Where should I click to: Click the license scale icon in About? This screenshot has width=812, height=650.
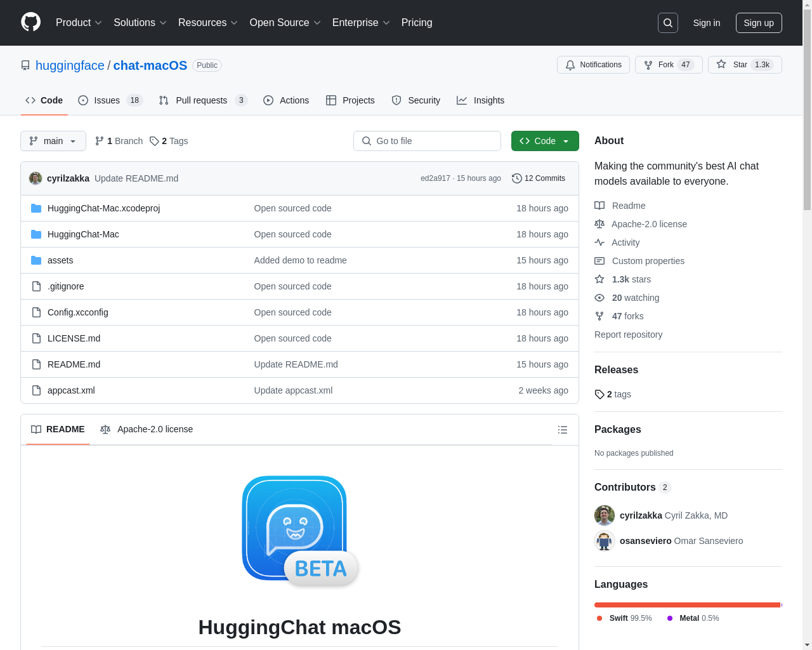click(599, 224)
